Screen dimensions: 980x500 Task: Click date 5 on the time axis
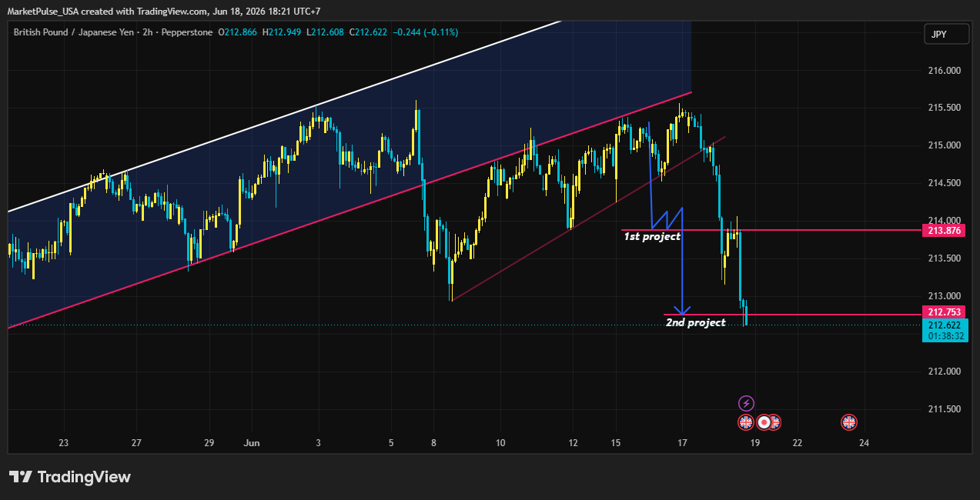[x=391, y=443]
